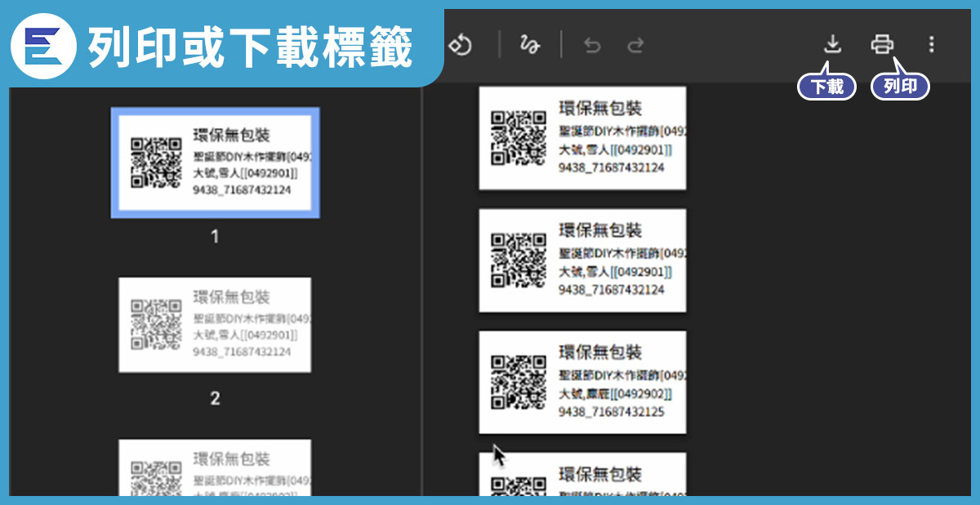Click the undo arrow icon
The height and width of the screenshot is (505, 980).
[592, 45]
